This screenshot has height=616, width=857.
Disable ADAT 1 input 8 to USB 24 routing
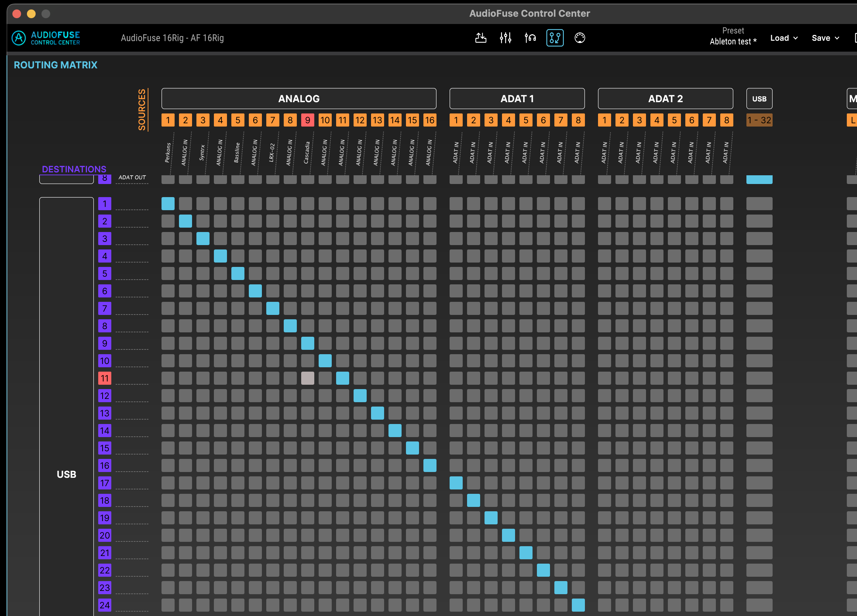point(578,605)
